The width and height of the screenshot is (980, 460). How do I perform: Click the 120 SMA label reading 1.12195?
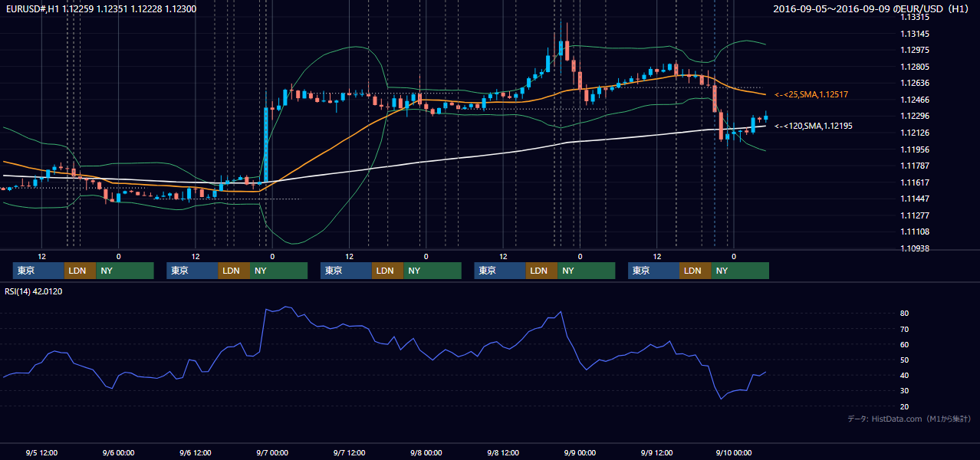[x=814, y=126]
